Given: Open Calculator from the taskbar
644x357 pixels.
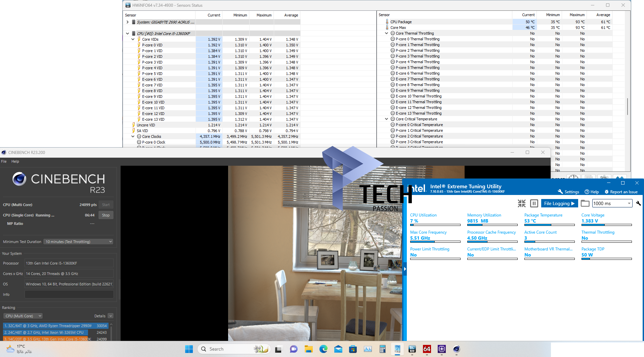Looking at the screenshot, I should [382, 349].
